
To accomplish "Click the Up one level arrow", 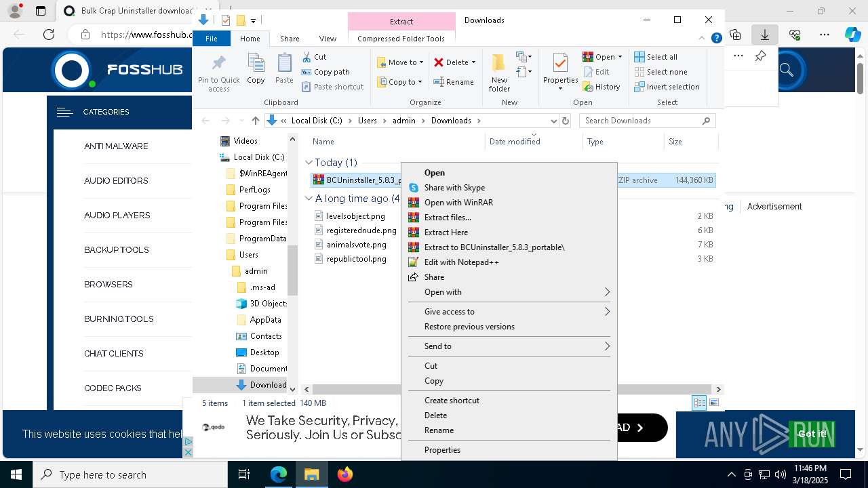I will 255,121.
